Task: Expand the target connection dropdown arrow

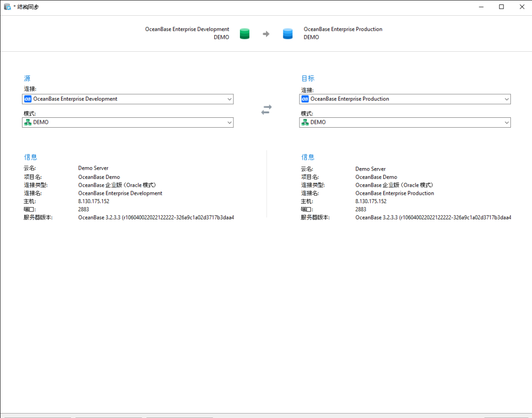Action: point(506,99)
